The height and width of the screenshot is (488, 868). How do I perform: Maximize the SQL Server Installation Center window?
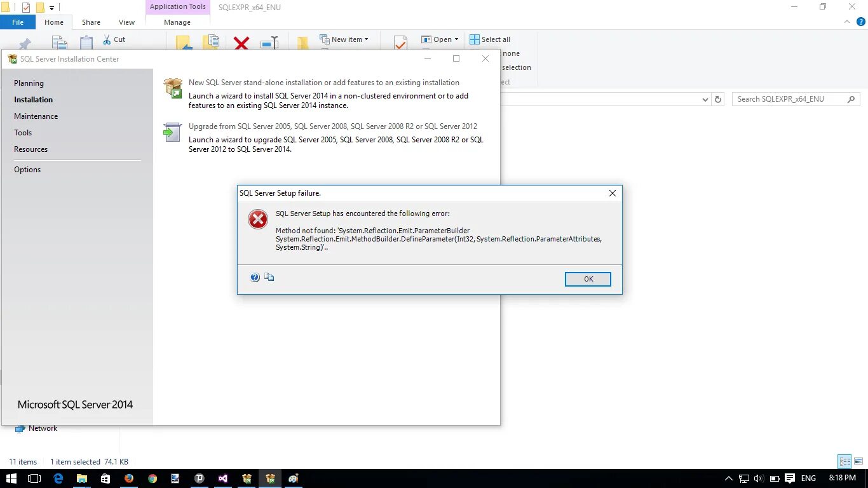pyautogui.click(x=456, y=58)
